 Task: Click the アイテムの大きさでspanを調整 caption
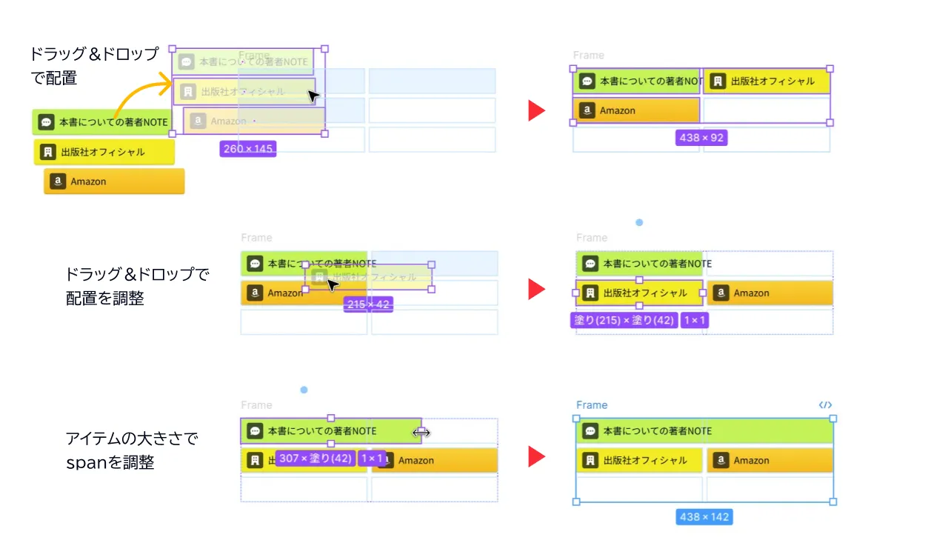[x=132, y=450]
